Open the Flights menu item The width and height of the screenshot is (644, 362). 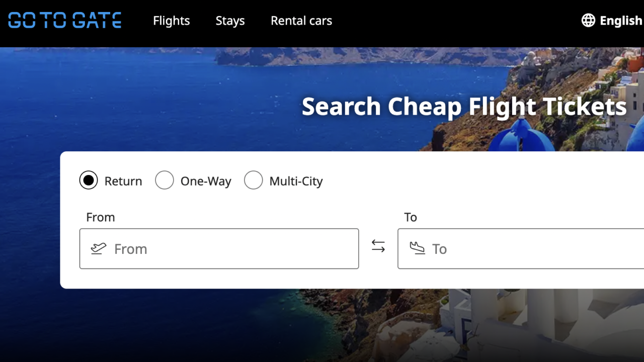[172, 21]
